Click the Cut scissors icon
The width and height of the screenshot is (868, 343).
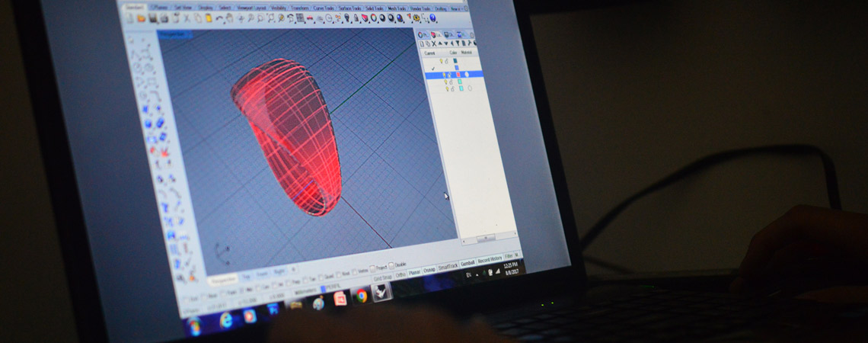(x=187, y=18)
